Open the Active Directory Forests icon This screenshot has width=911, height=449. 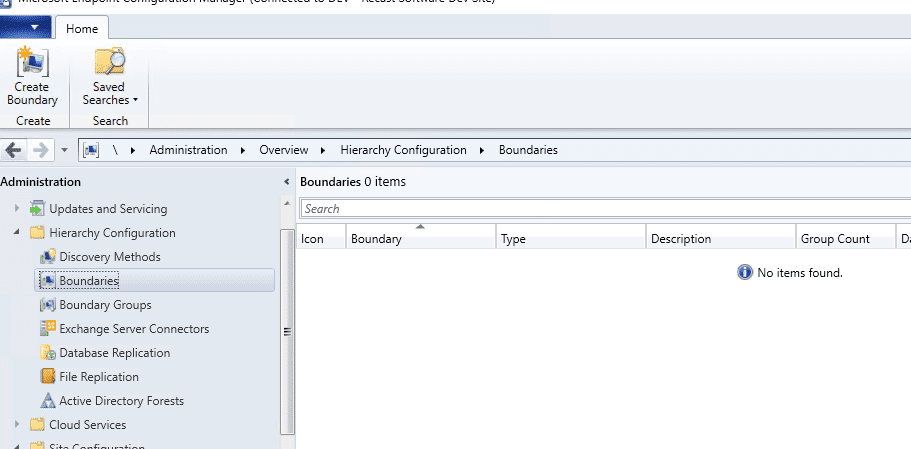point(47,401)
